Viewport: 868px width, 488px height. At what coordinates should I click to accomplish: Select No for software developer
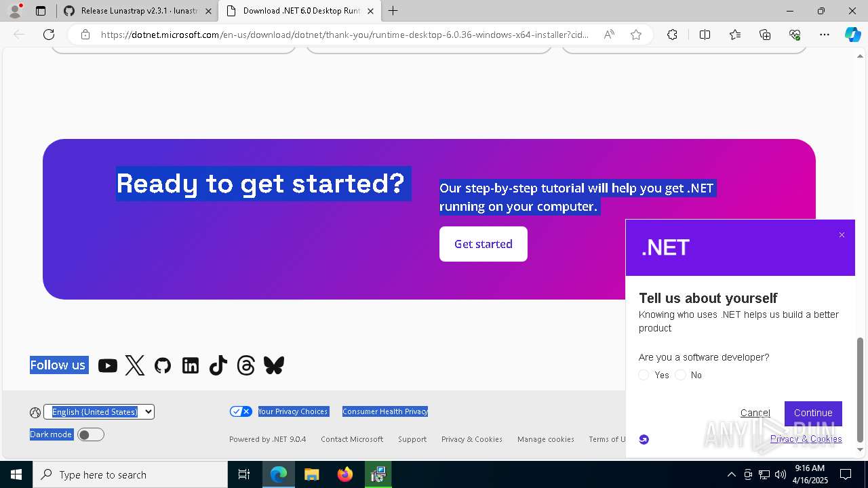coord(681,375)
